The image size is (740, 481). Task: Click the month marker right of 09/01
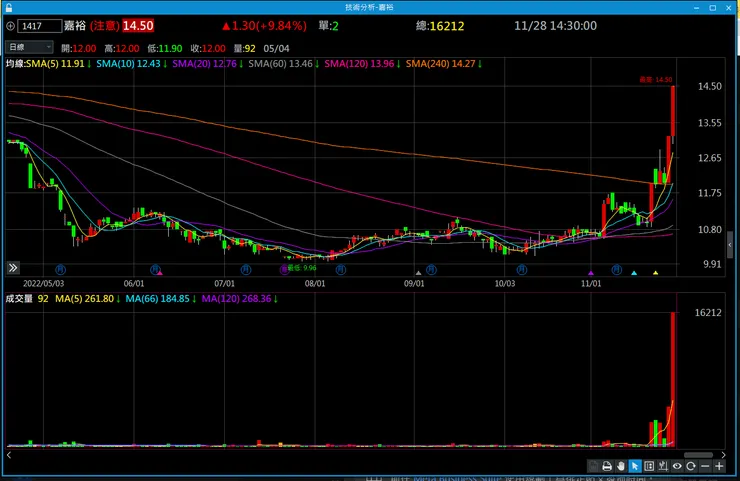pos(431,270)
